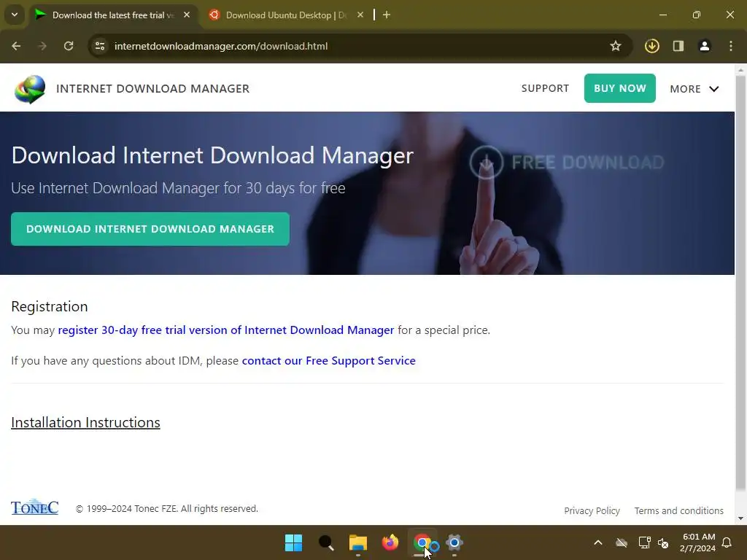Click the muted volume tray icon
Image resolution: width=747 pixels, height=560 pixels.
(663, 542)
